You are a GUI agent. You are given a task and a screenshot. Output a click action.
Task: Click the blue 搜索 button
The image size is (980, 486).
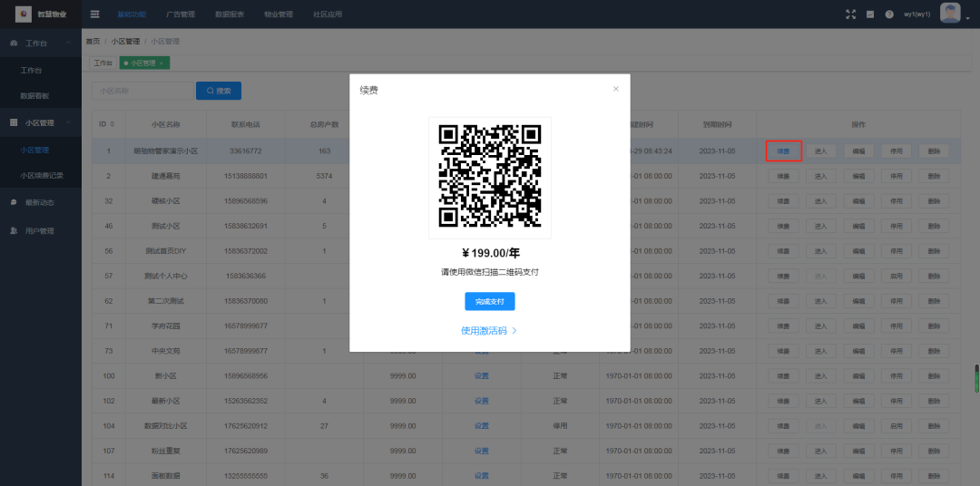pyautogui.click(x=219, y=91)
